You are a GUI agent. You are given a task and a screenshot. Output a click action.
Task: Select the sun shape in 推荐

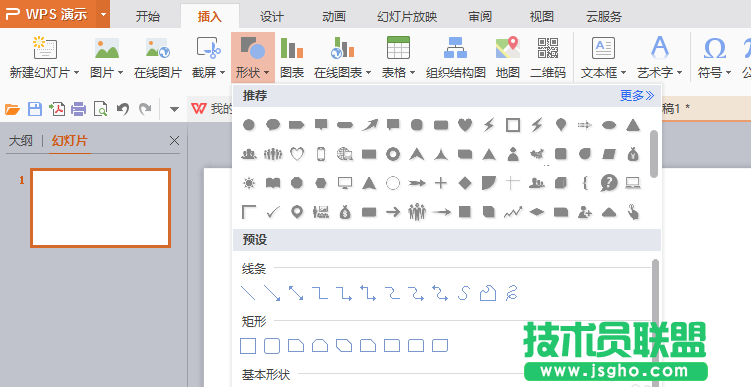pyautogui.click(x=249, y=183)
